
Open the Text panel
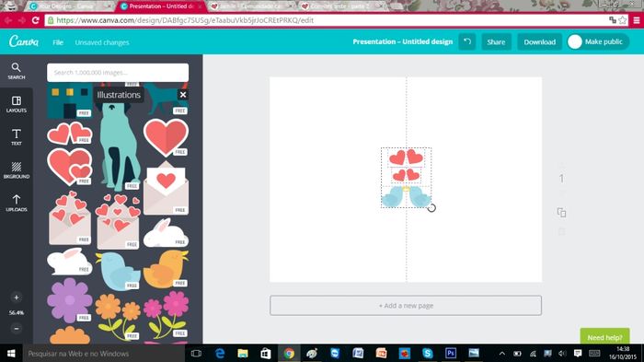pos(16,137)
